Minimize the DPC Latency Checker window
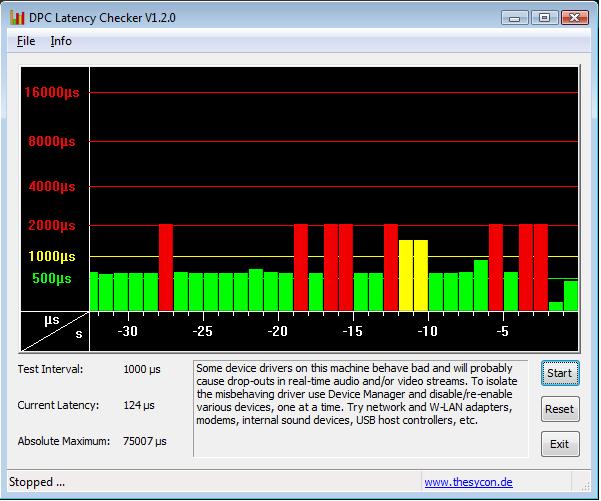Viewport: 601px width, 501px height. coord(515,18)
